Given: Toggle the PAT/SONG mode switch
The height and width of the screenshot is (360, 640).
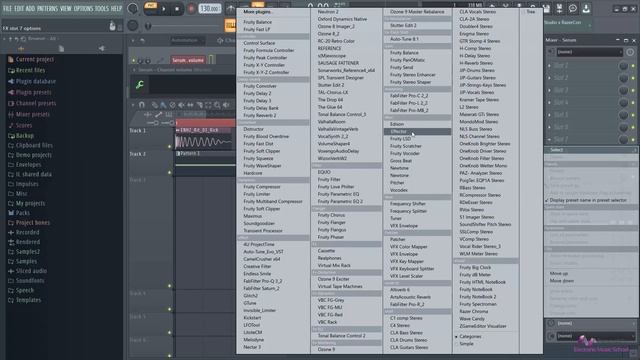Looking at the screenshot, I should pyautogui.click(x=151, y=8).
